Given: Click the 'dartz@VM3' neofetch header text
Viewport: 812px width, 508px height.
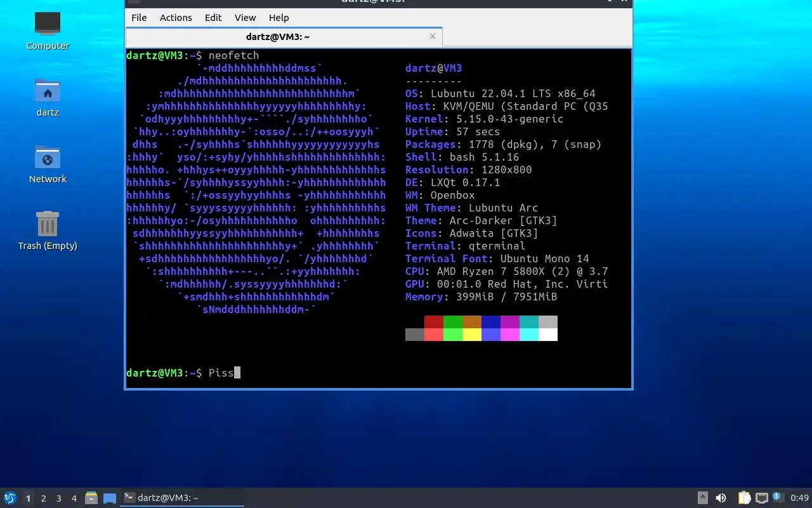Looking at the screenshot, I should click(x=434, y=68).
